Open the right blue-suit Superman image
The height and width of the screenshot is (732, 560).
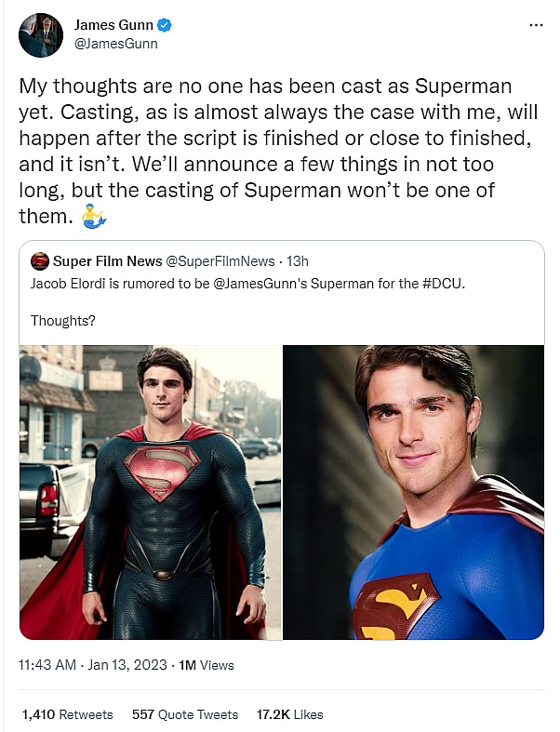click(x=414, y=492)
